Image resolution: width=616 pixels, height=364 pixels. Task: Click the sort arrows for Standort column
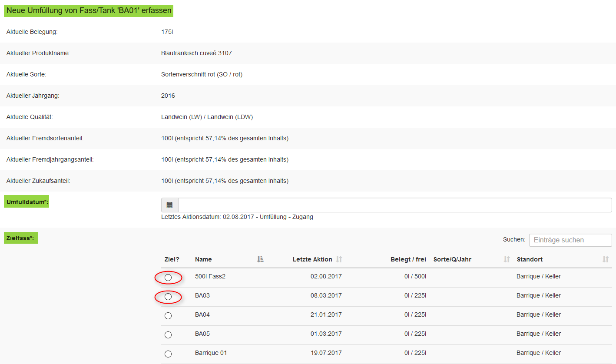pyautogui.click(x=606, y=259)
